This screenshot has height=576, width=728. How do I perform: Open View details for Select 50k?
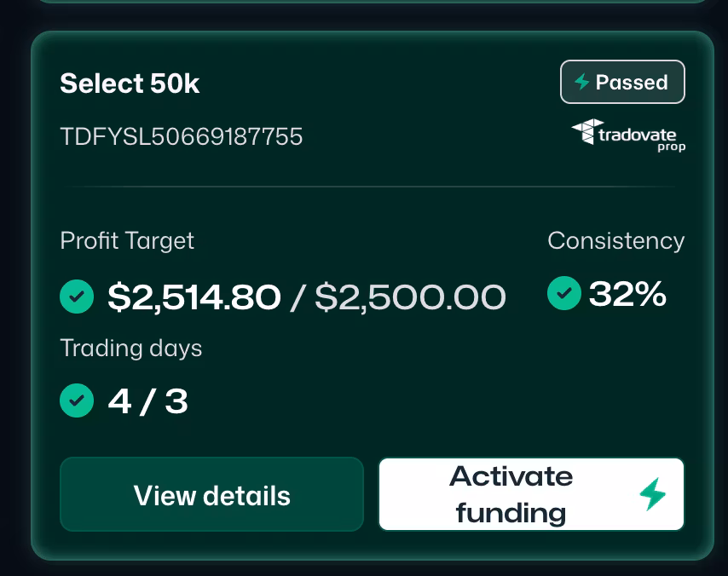click(211, 495)
